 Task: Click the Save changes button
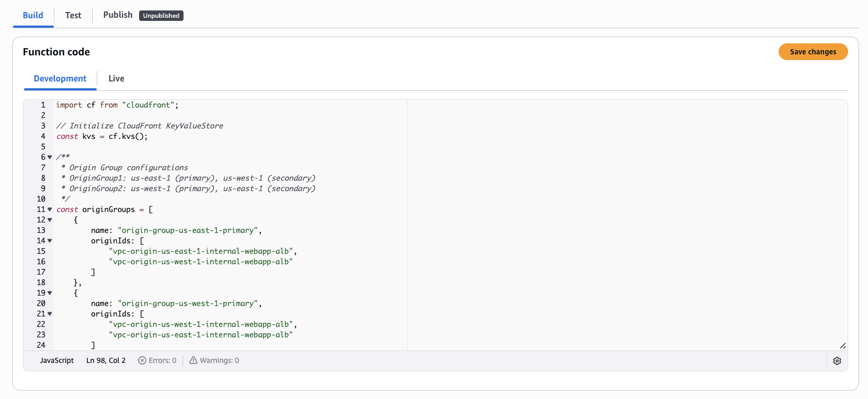pos(813,52)
